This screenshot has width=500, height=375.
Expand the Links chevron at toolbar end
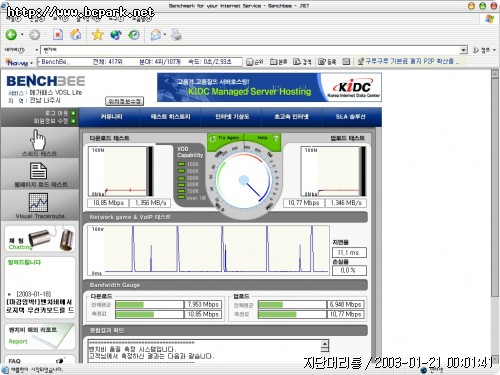(x=494, y=50)
